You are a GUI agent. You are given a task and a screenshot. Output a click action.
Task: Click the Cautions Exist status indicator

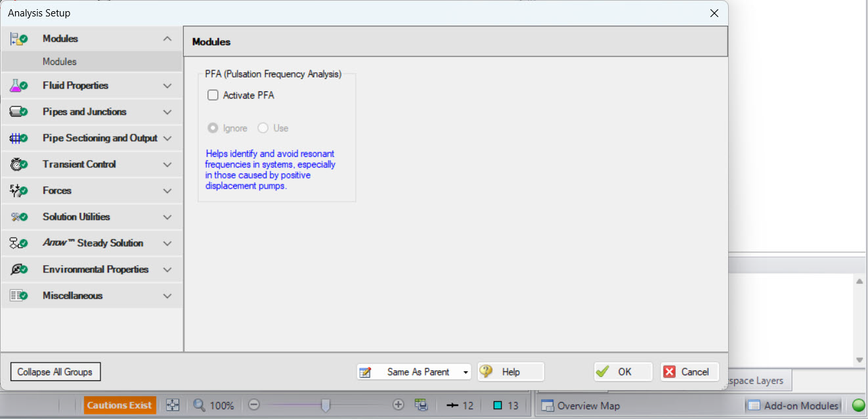119,405
